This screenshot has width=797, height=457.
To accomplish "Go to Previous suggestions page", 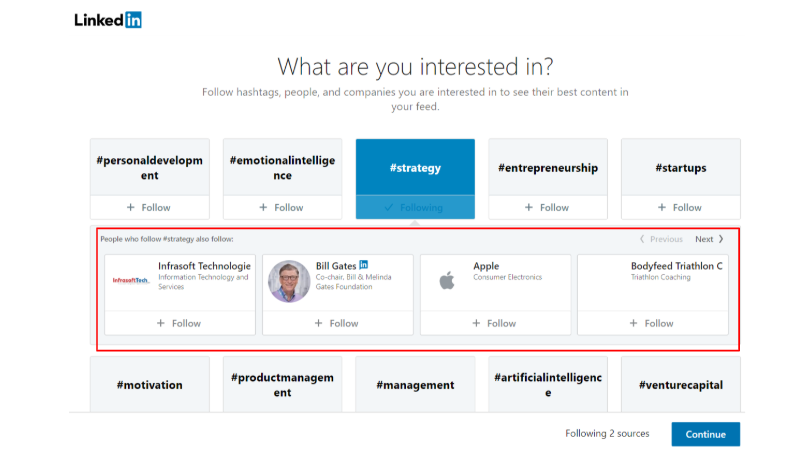I will pyautogui.click(x=661, y=239).
